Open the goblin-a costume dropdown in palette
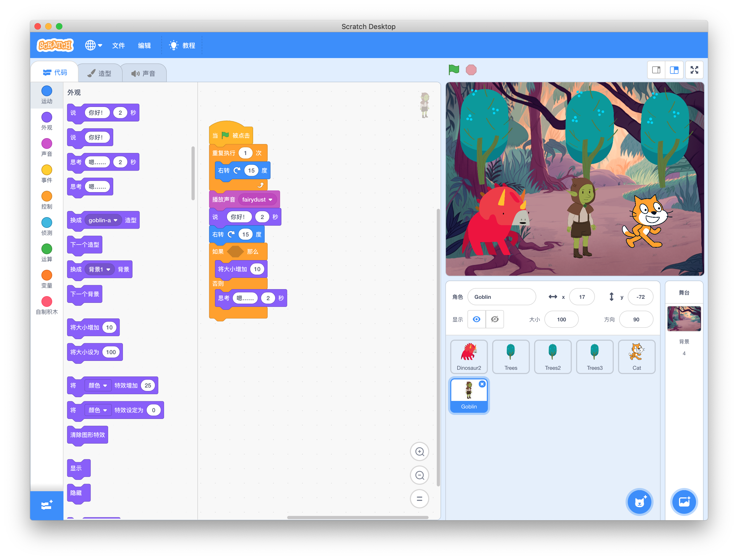This screenshot has height=560, width=738. point(103,220)
